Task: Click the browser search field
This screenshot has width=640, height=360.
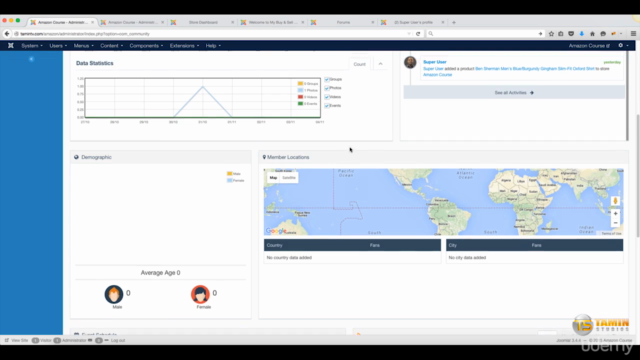Action: 486,34
